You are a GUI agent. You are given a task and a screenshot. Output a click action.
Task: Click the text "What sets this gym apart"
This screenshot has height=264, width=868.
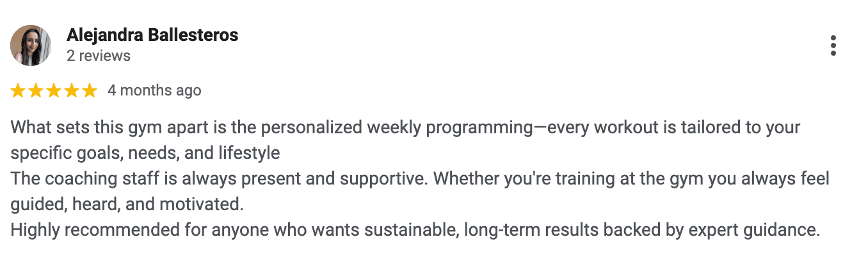pos(89,127)
